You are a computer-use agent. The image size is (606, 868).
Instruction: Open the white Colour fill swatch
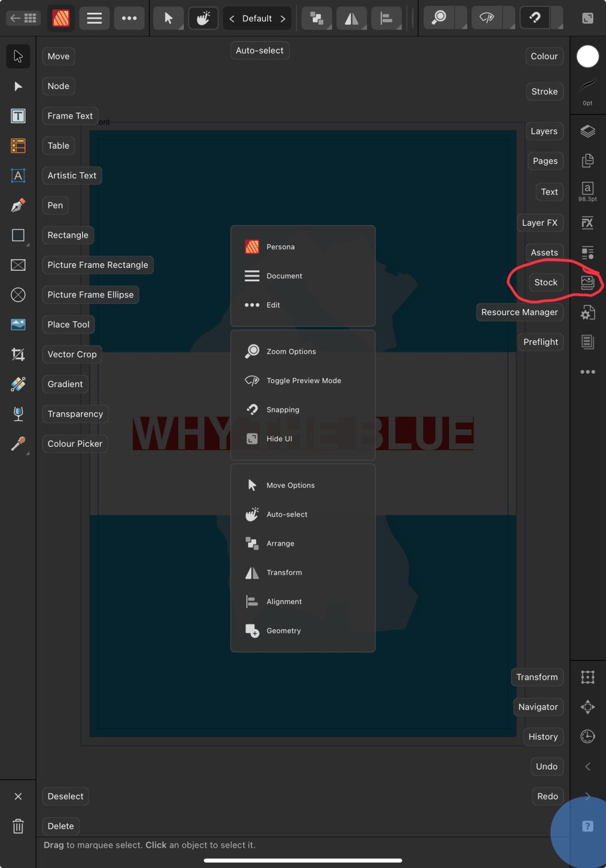587,56
